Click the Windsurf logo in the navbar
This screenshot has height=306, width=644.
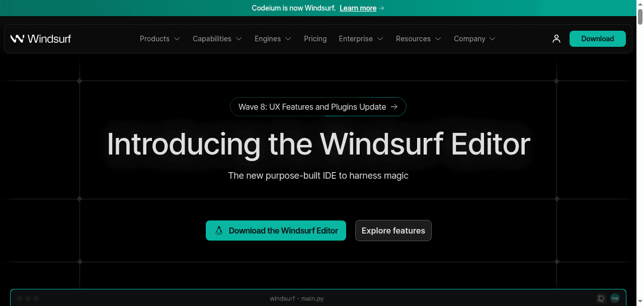click(x=40, y=39)
